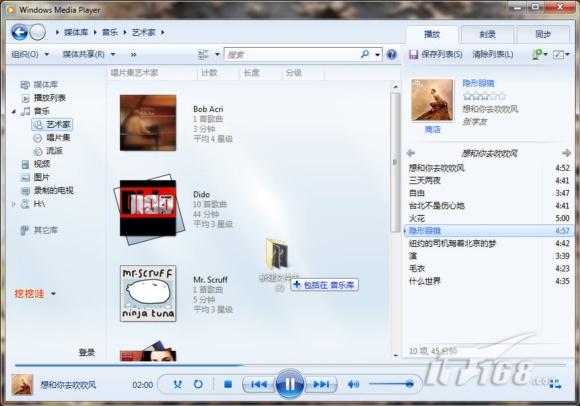
Task: Open the list options checkmark dropdown
Action: (x=561, y=55)
